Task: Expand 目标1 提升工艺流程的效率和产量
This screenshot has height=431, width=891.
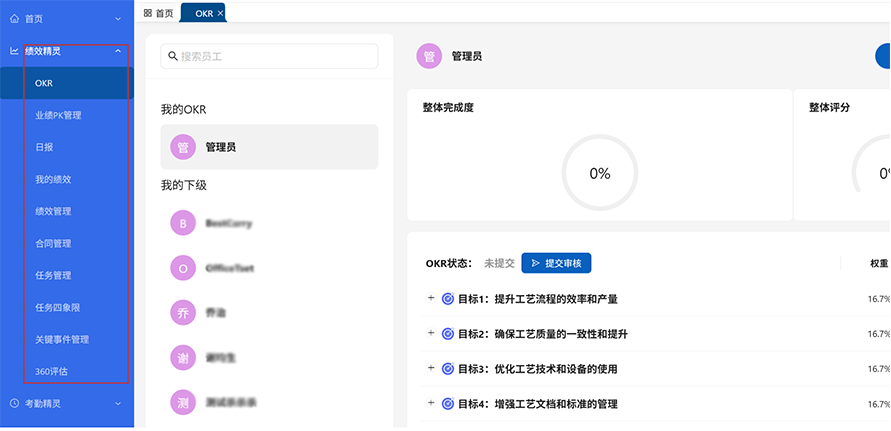Action: coord(431,298)
